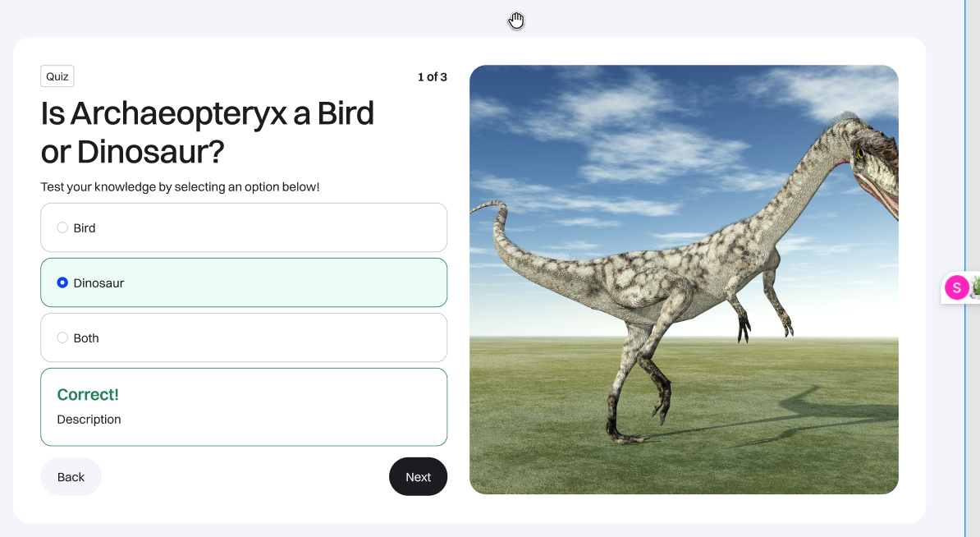Viewport: 980px width, 537px height.
Task: Click the plant photo avatar beside S
Action: (975, 288)
